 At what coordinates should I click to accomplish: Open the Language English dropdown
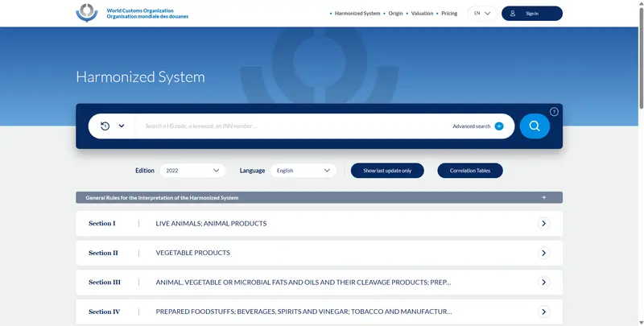pos(303,171)
